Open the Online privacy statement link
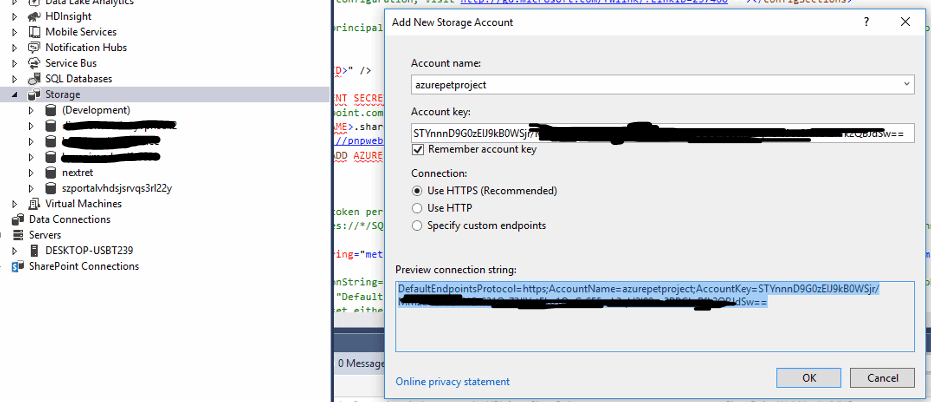 point(452,382)
